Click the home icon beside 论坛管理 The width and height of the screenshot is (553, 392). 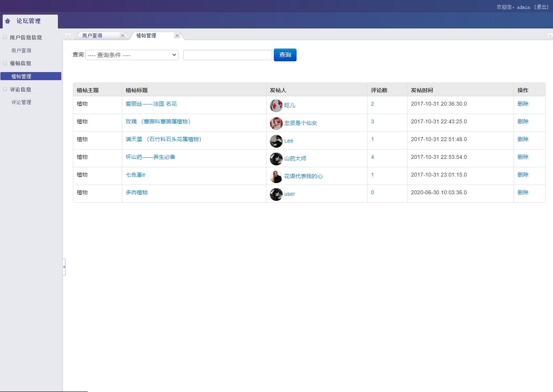click(8, 21)
